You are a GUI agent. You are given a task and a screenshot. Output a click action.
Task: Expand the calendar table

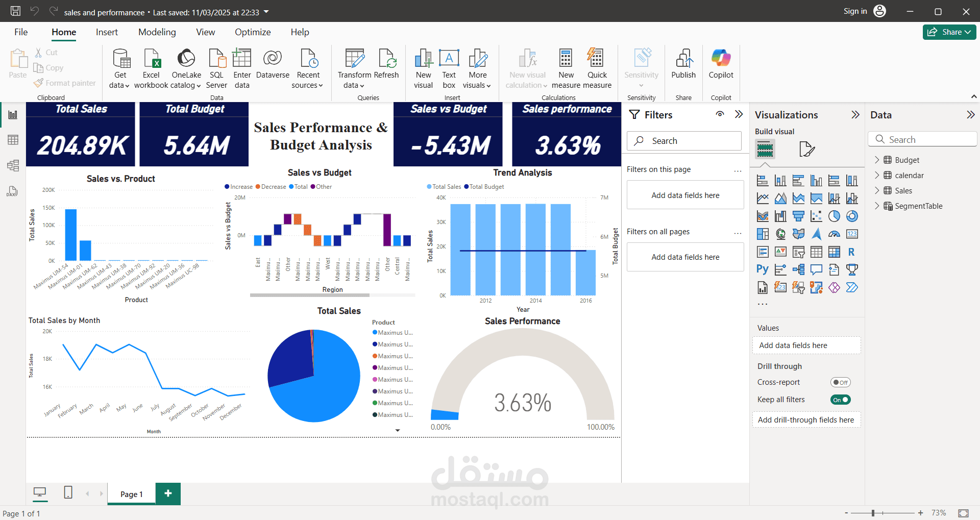[x=877, y=175]
